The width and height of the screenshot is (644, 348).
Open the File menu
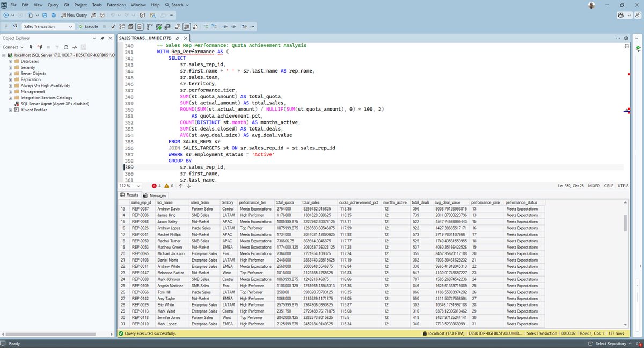[13, 5]
